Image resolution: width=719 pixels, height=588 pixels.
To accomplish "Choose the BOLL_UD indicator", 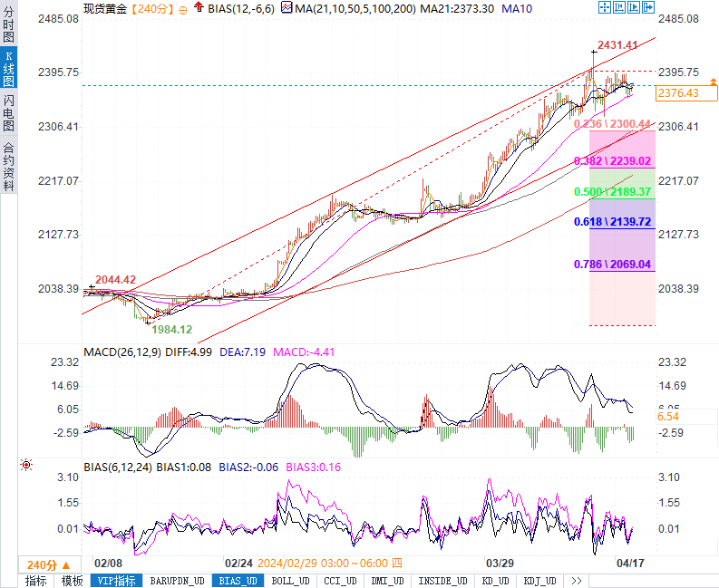I will click(x=291, y=581).
